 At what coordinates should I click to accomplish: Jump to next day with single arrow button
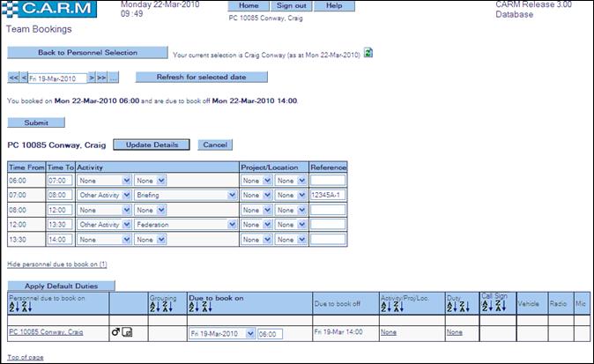tap(91, 78)
